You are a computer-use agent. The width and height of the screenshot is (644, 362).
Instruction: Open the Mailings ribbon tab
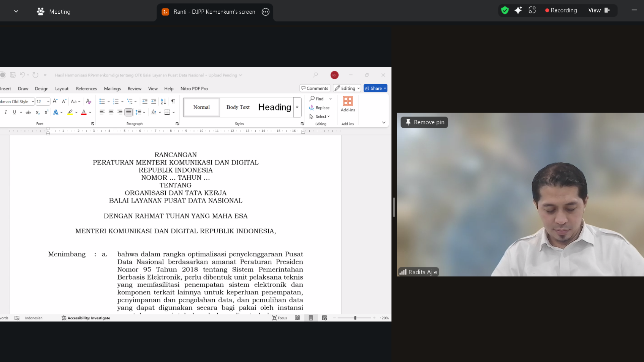[x=112, y=88]
